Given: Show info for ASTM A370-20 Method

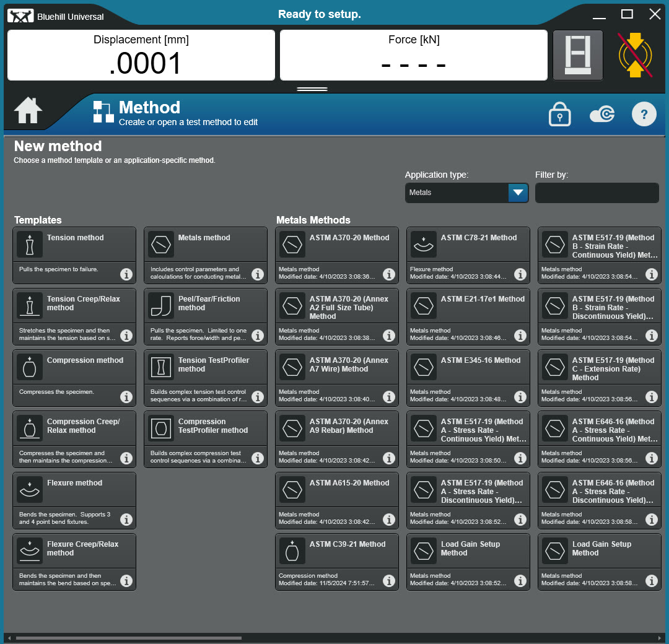Looking at the screenshot, I should (389, 274).
